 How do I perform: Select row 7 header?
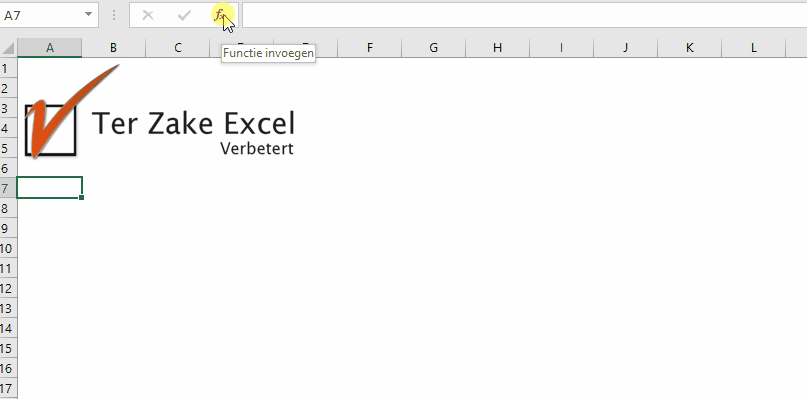pos(8,188)
